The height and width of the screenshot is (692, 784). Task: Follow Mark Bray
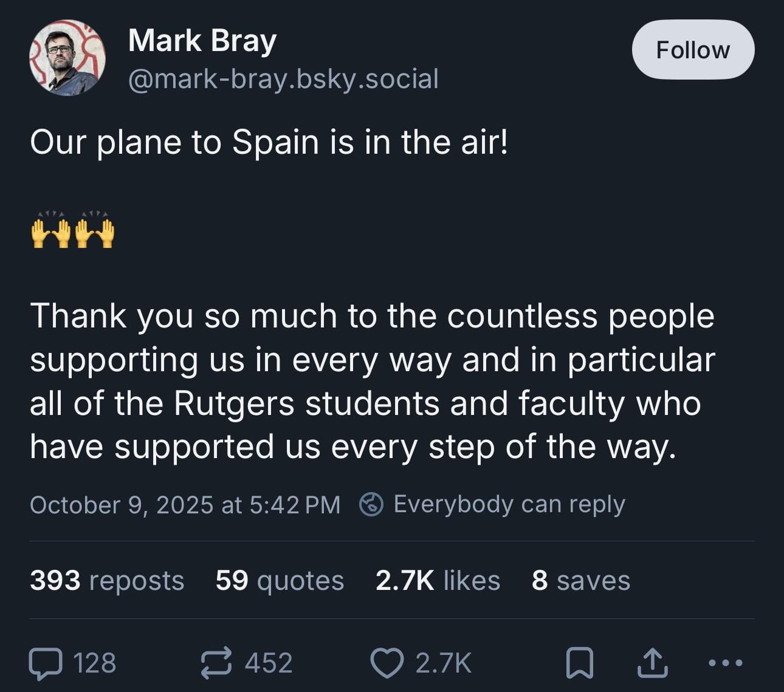(693, 50)
